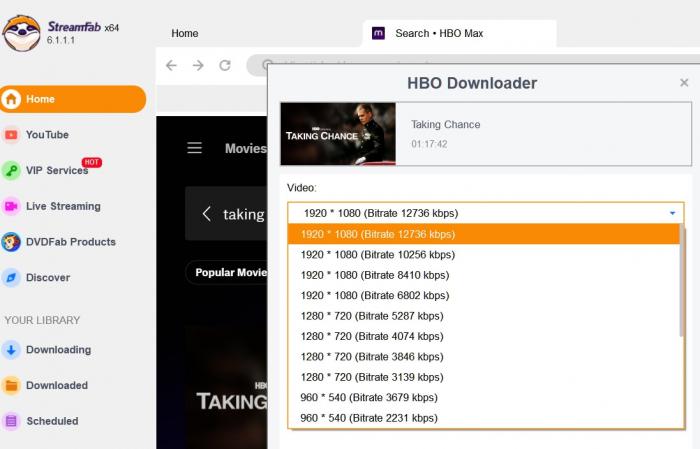This screenshot has width=700, height=449.
Task: Open DVDFab Products icon
Action: click(12, 242)
